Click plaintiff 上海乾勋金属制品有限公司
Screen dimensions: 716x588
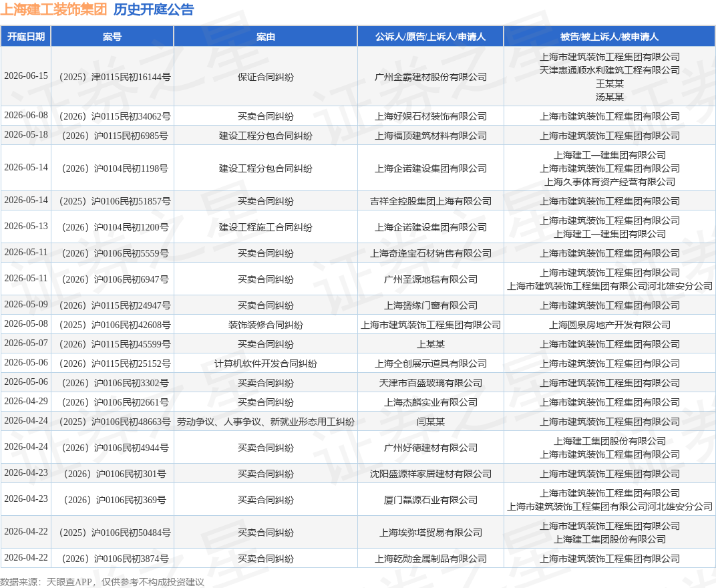[431, 559]
